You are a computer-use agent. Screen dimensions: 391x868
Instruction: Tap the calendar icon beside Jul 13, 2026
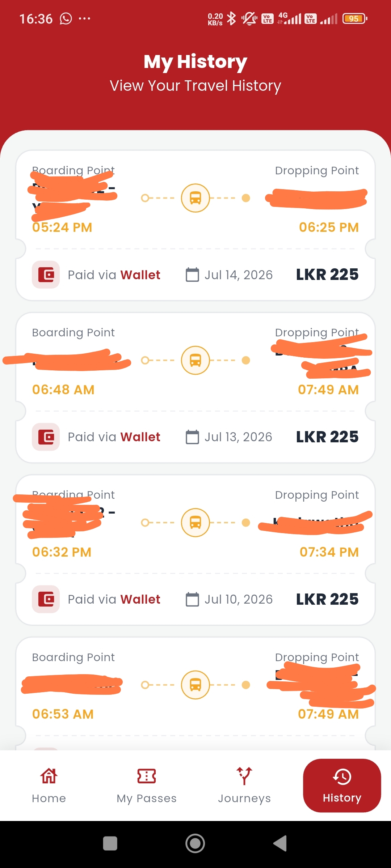click(x=192, y=437)
